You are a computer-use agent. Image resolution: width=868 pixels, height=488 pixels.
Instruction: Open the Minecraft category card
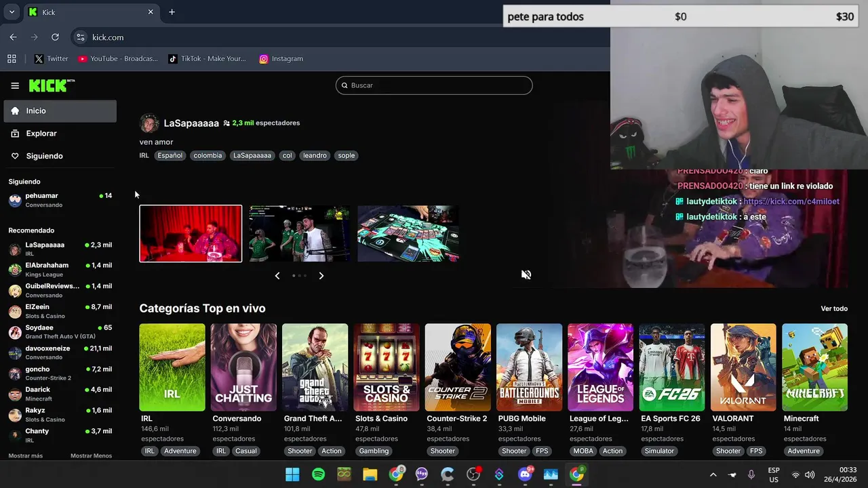pyautogui.click(x=815, y=367)
